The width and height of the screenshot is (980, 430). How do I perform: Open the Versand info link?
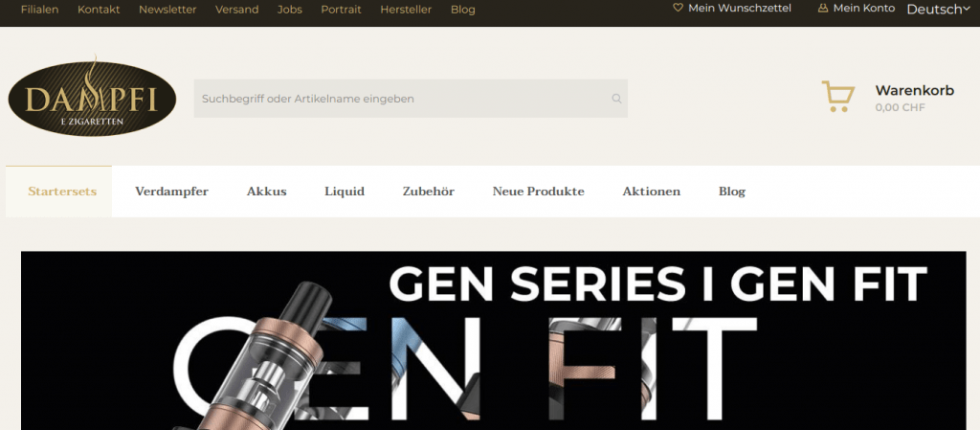click(237, 10)
